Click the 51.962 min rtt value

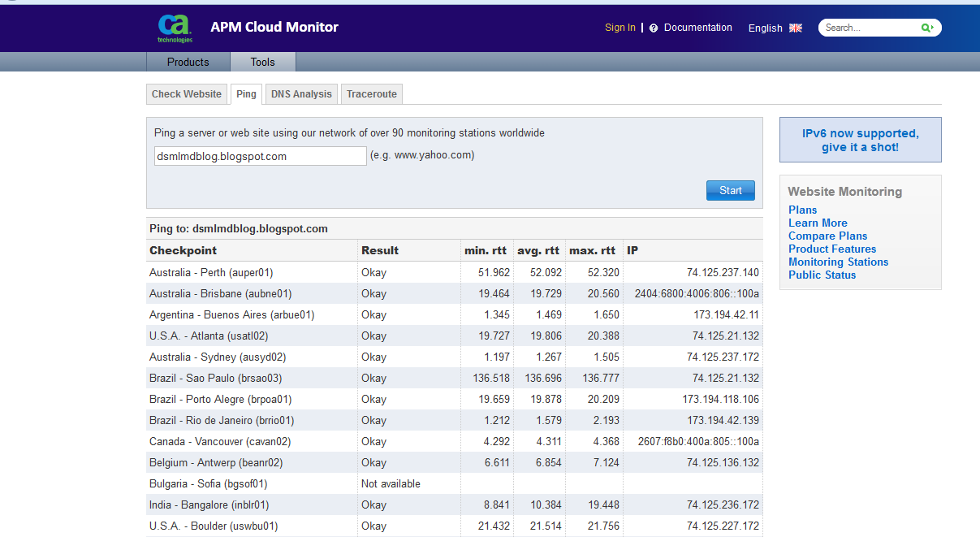[x=494, y=272]
